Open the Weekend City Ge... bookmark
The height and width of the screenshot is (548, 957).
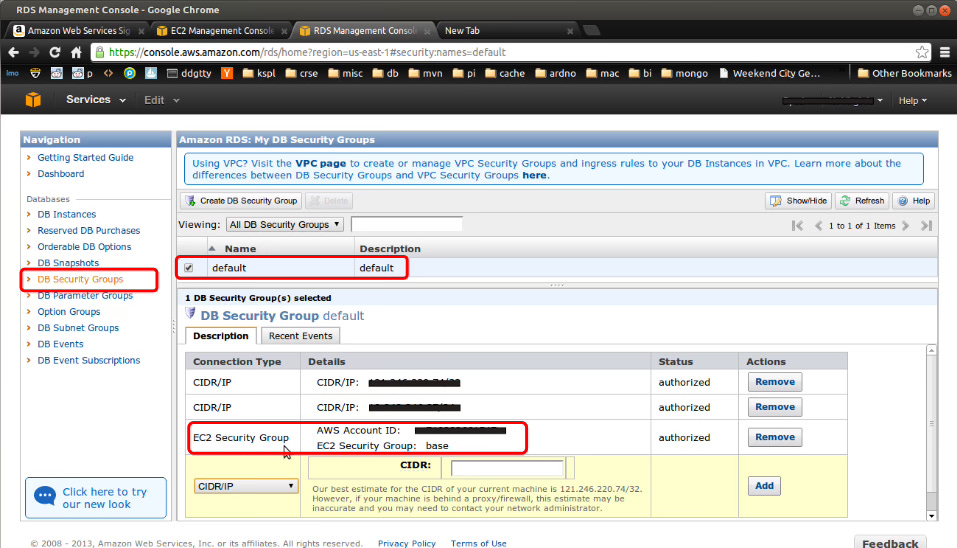769,73
